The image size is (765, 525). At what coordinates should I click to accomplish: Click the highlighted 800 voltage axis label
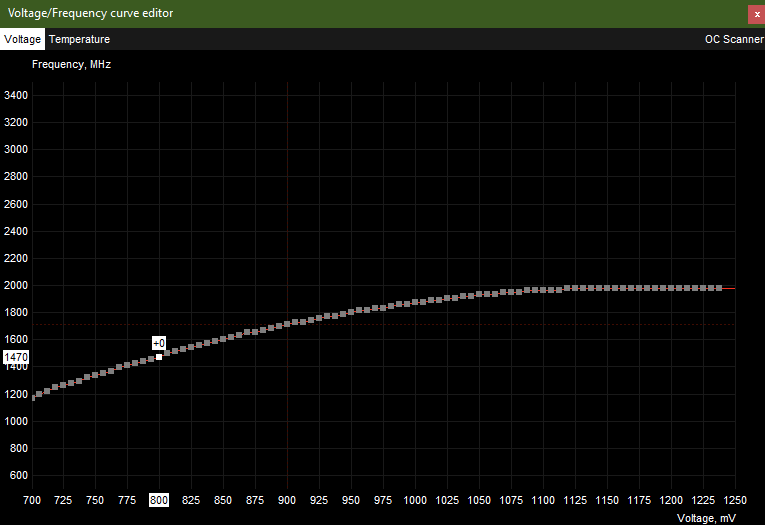tap(159, 500)
